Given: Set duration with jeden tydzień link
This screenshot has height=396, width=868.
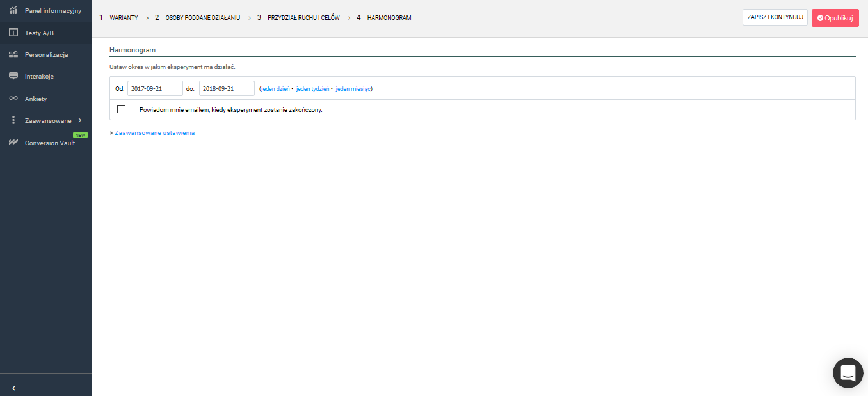Looking at the screenshot, I should (312, 89).
